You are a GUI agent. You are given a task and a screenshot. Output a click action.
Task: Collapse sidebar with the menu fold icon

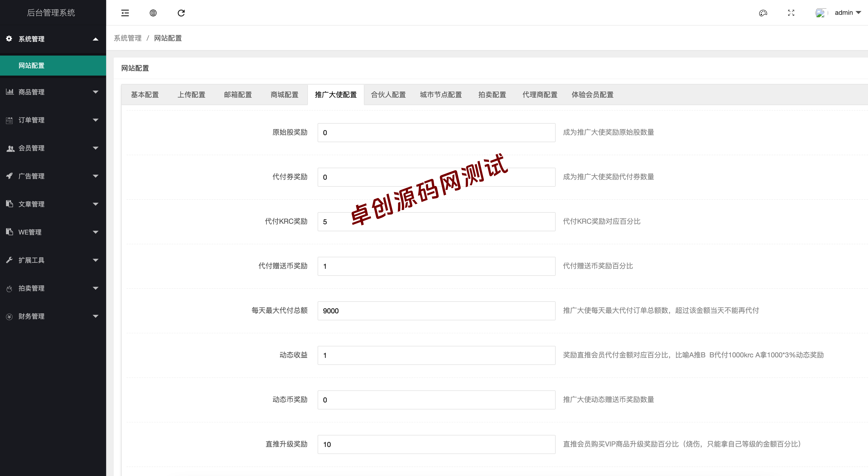tap(125, 13)
